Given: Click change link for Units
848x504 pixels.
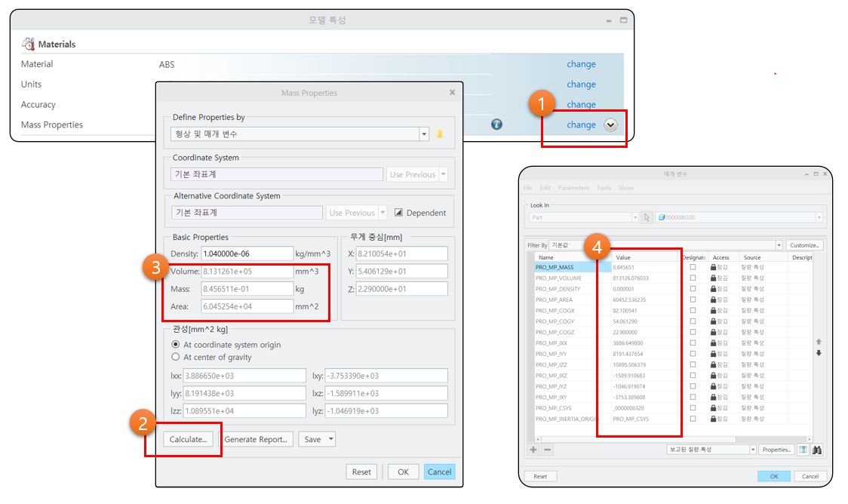Looking at the screenshot, I should [581, 85].
